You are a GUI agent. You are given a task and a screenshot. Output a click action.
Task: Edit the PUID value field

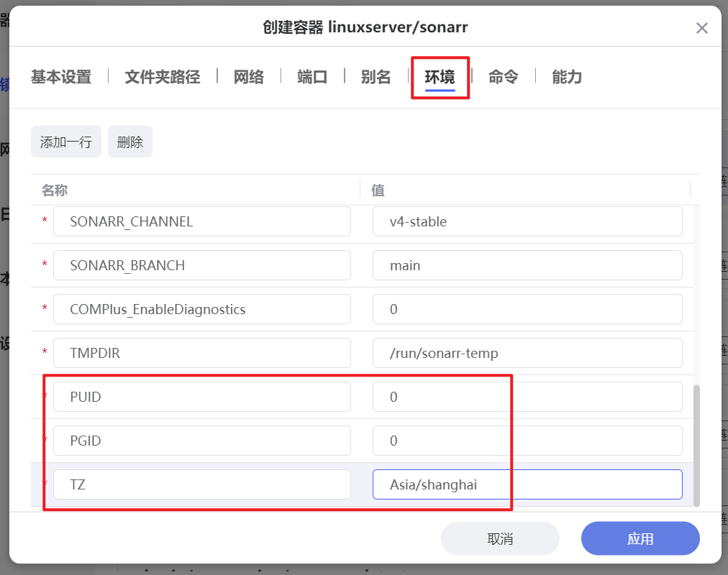(x=527, y=397)
